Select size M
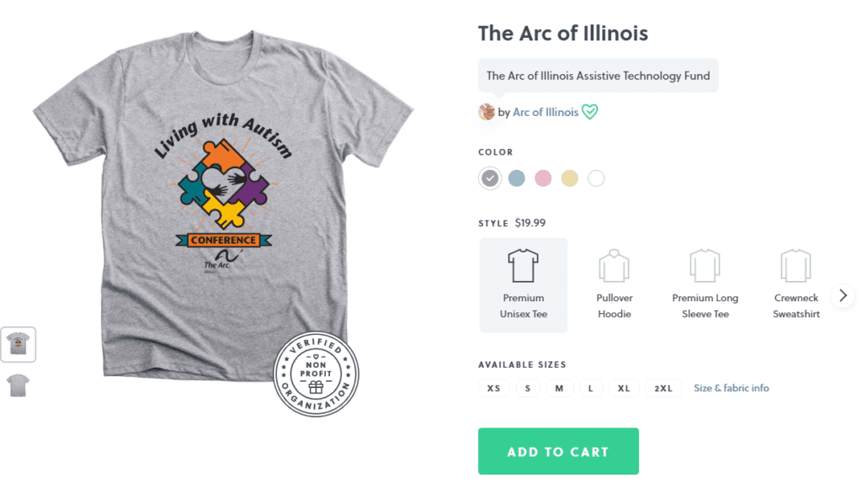 click(x=559, y=388)
